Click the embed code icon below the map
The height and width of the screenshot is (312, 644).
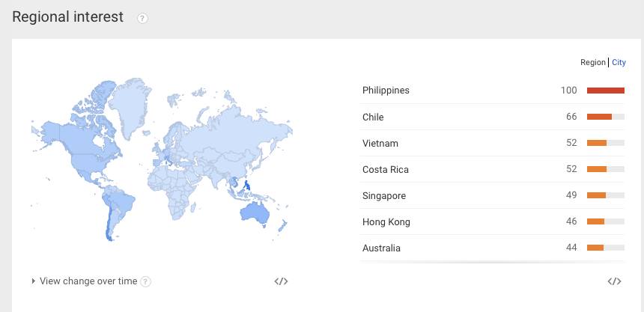click(x=281, y=281)
